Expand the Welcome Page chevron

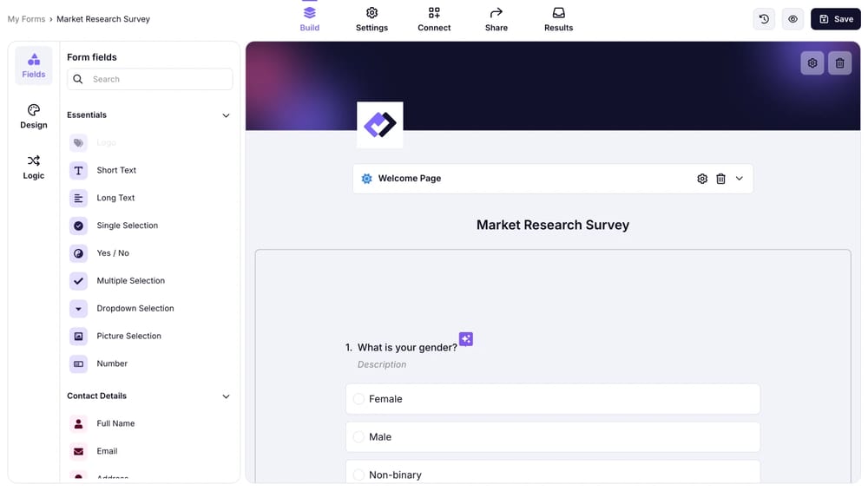(x=740, y=179)
